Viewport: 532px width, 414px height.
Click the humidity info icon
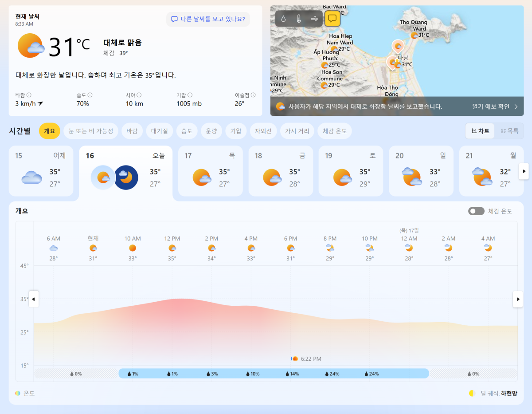(x=90, y=95)
